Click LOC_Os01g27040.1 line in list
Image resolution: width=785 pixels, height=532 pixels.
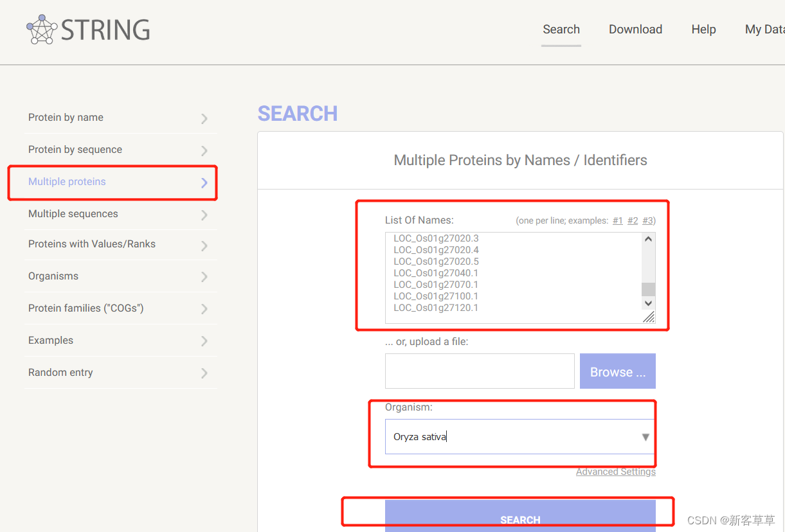click(436, 273)
